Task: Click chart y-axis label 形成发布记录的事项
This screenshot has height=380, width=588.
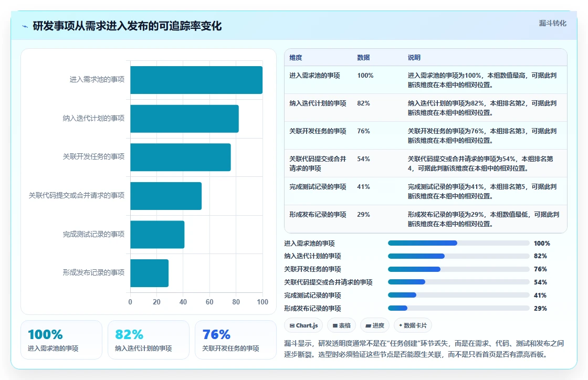Action: tap(94, 272)
